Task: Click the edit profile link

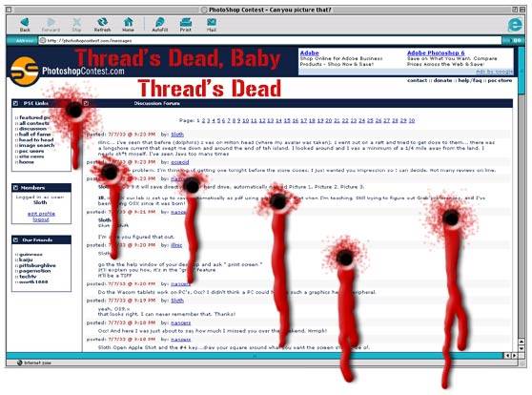Action: [41, 214]
